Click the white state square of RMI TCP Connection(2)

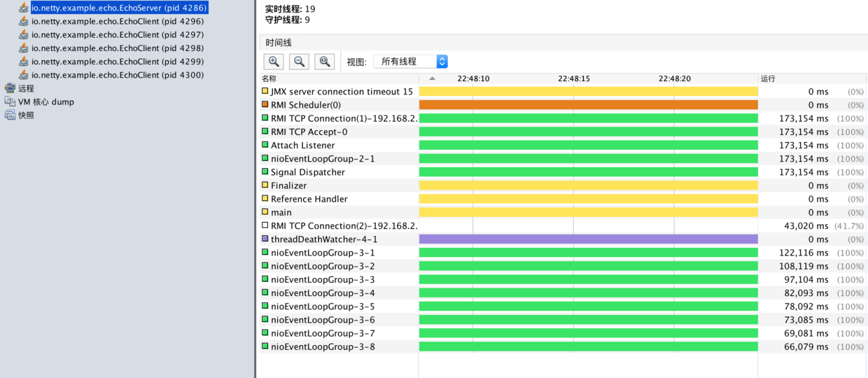coord(265,225)
